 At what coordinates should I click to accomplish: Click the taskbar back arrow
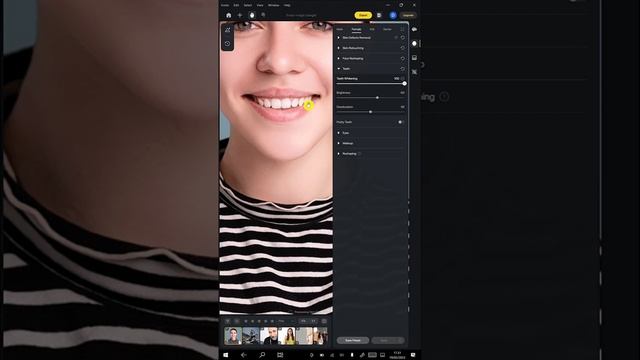coord(244,355)
